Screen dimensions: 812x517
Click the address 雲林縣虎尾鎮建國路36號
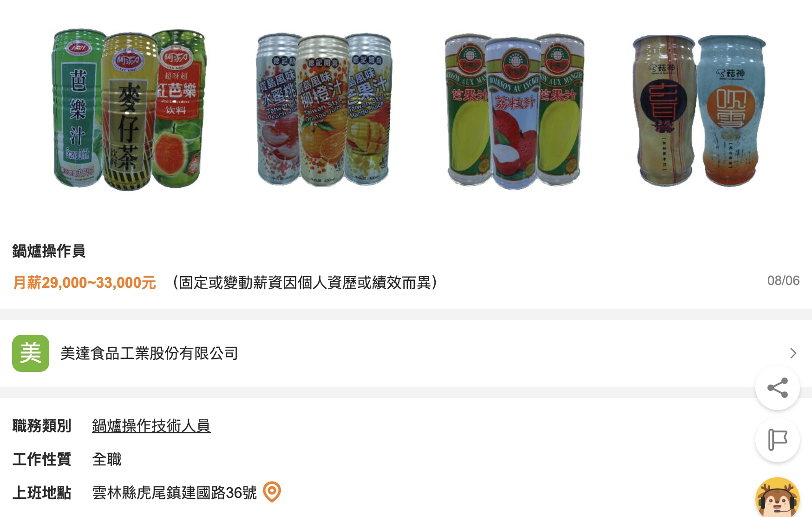pos(174,493)
